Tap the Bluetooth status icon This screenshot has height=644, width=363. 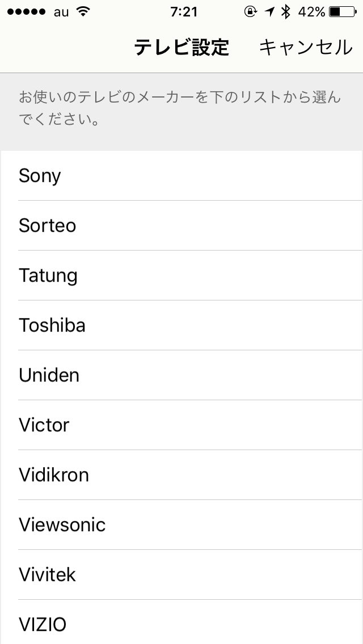[x=286, y=12]
